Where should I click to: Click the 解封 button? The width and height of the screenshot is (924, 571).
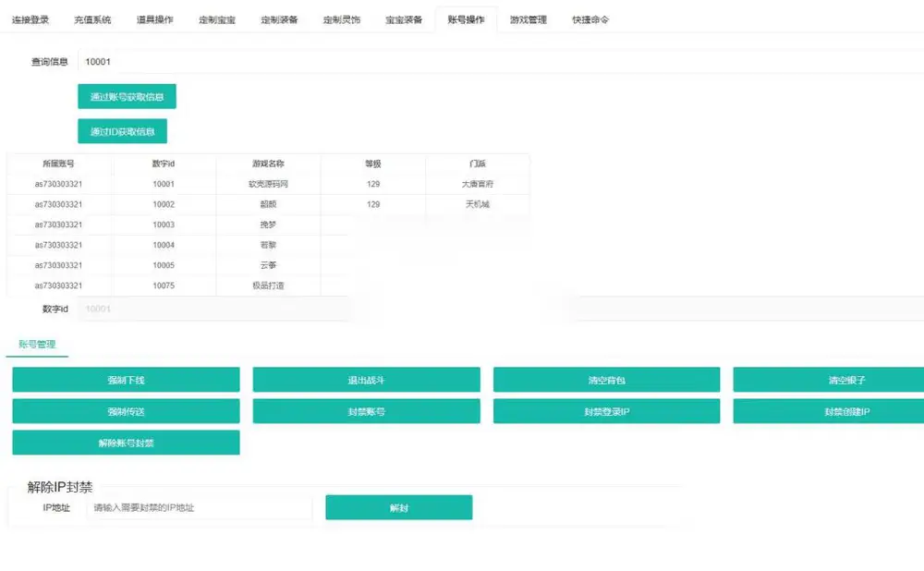[x=399, y=507]
